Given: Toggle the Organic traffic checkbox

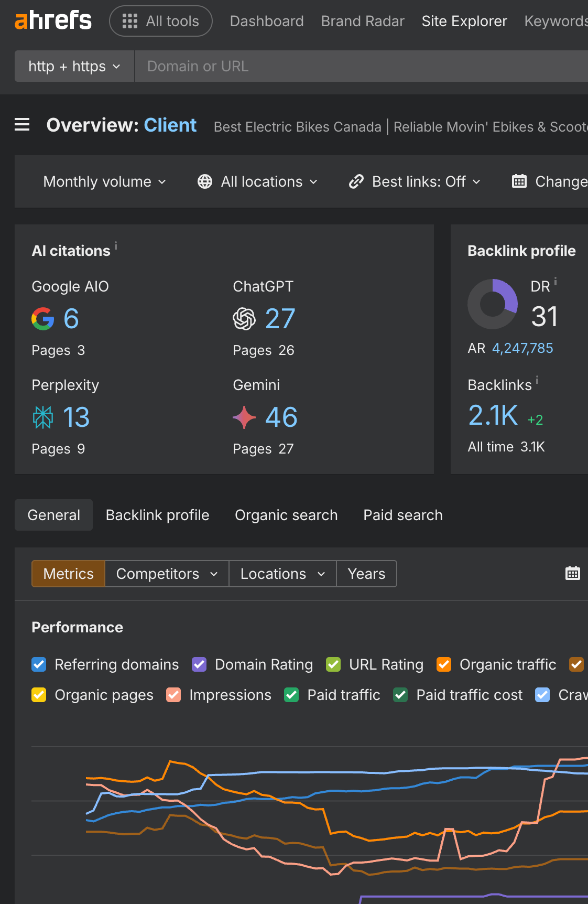Looking at the screenshot, I should [x=444, y=664].
